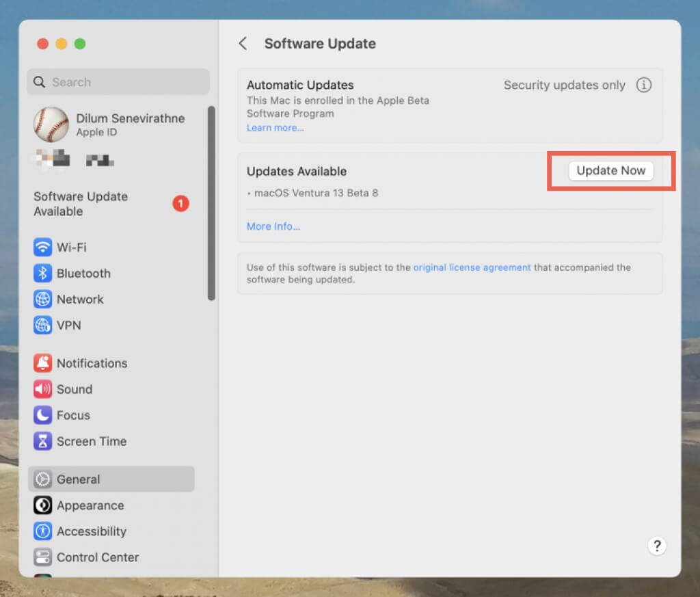Maximize the window with green button
The height and width of the screenshot is (597, 700).
(80, 44)
